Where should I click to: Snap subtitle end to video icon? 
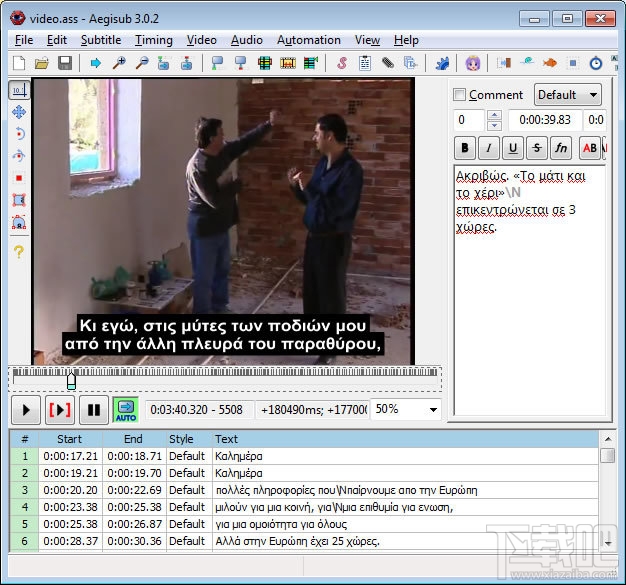pos(240,63)
